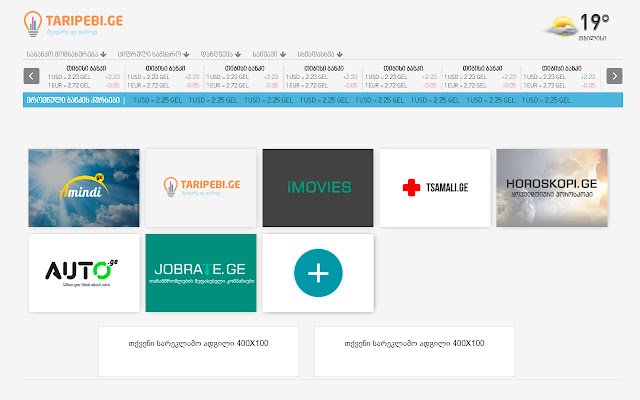Screen dimensions: 640x400
Task: Expand the first navigation dropdown menu
Action: click(67, 54)
